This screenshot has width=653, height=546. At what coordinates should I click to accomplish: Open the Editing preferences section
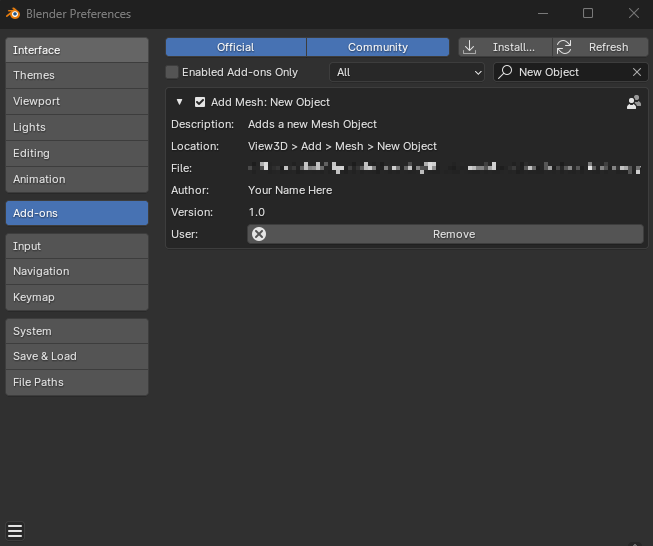pos(77,153)
